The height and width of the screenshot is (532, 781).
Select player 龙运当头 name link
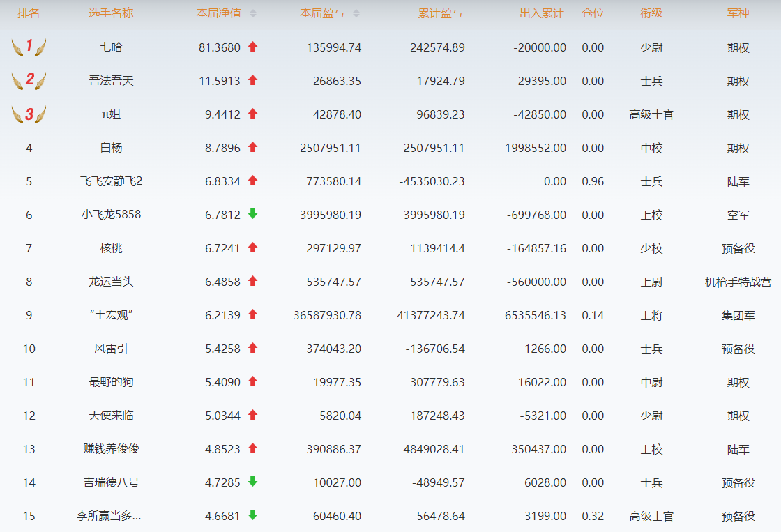click(x=111, y=282)
